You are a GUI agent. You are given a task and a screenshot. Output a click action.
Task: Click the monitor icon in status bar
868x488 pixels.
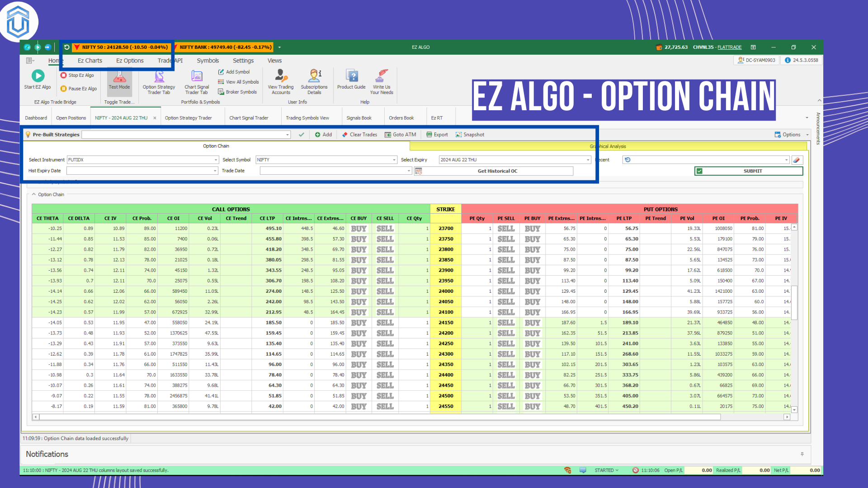point(583,470)
